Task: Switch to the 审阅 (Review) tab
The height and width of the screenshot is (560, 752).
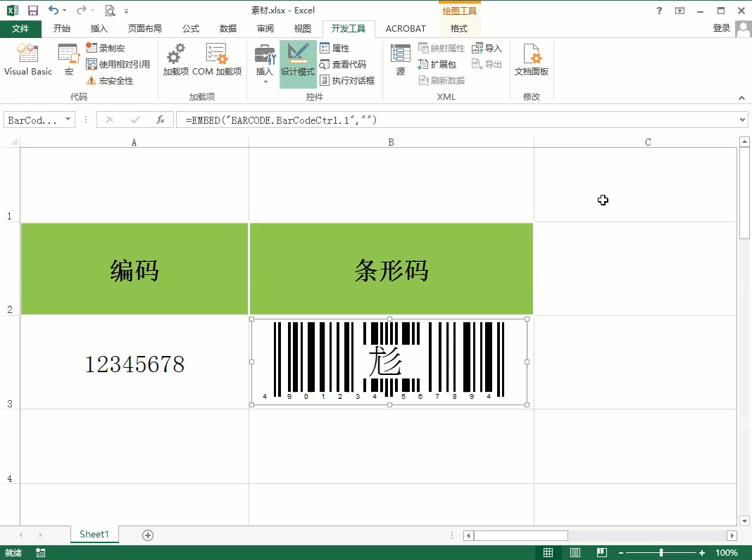Action: tap(265, 29)
